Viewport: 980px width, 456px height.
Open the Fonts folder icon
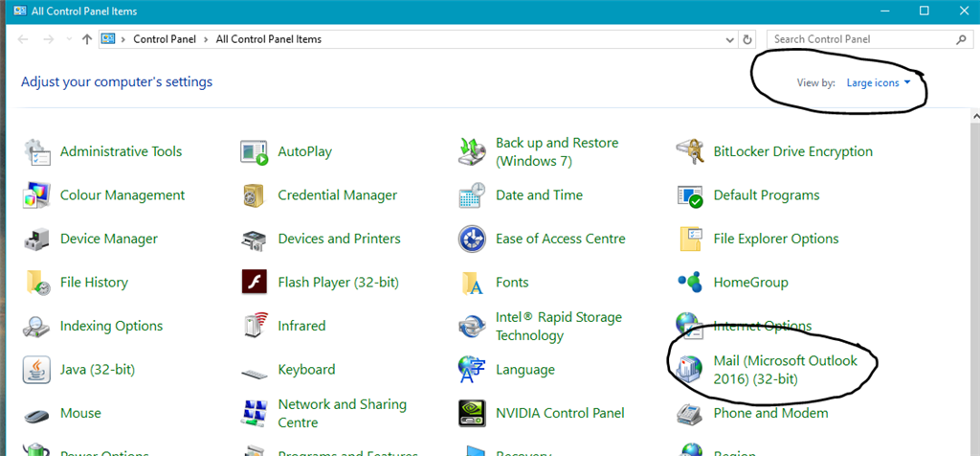point(472,283)
